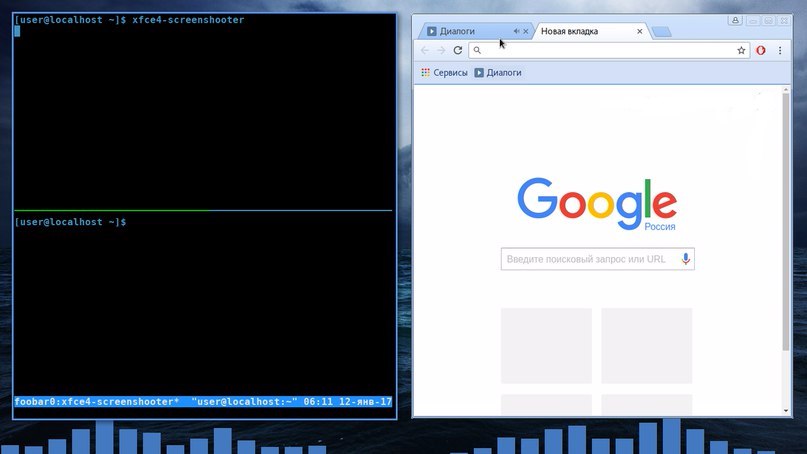Image resolution: width=807 pixels, height=454 pixels.
Task: Open Сервисы apps shortcut in bookmarks bar
Action: click(444, 73)
